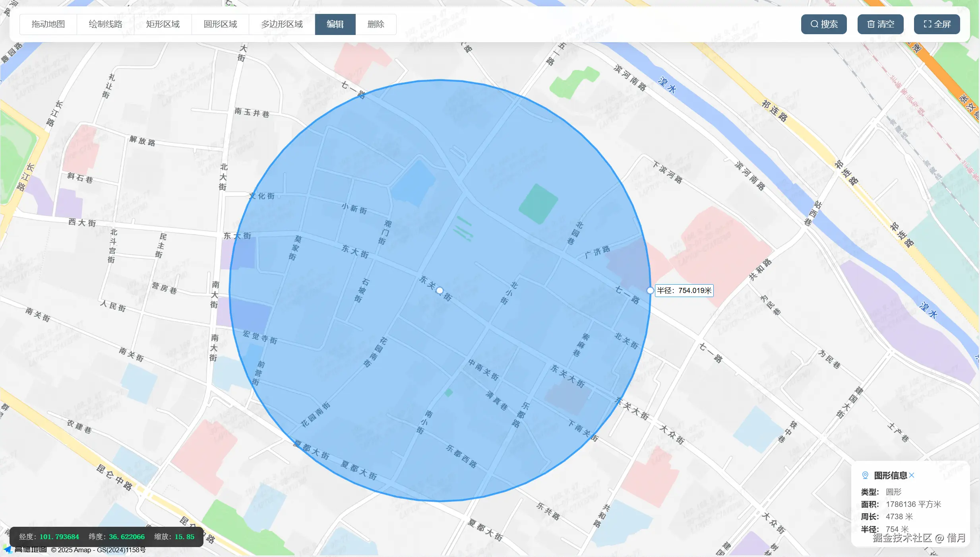This screenshot has width=980, height=557.
Task: Toggle the active 编辑 mode button
Action: 335,24
